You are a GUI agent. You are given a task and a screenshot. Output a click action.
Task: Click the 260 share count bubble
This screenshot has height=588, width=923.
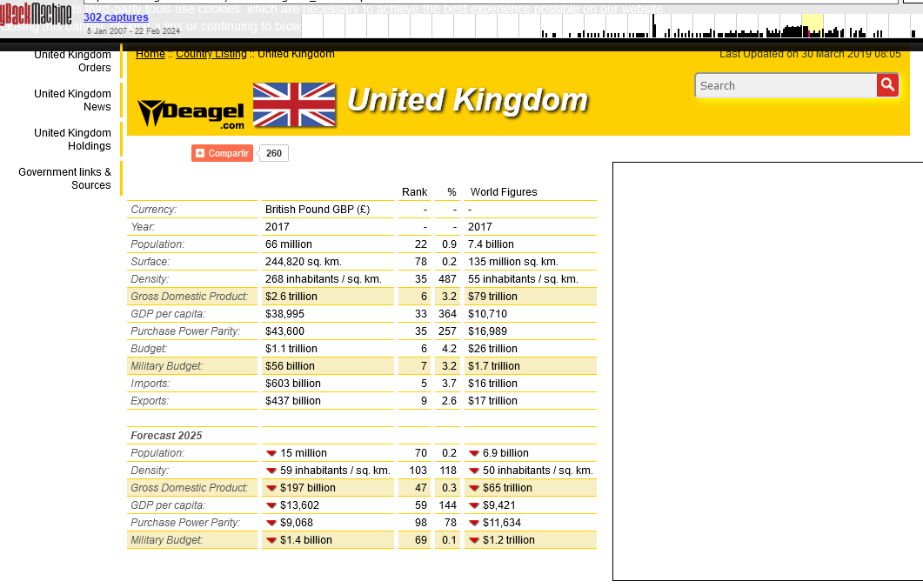tap(274, 153)
